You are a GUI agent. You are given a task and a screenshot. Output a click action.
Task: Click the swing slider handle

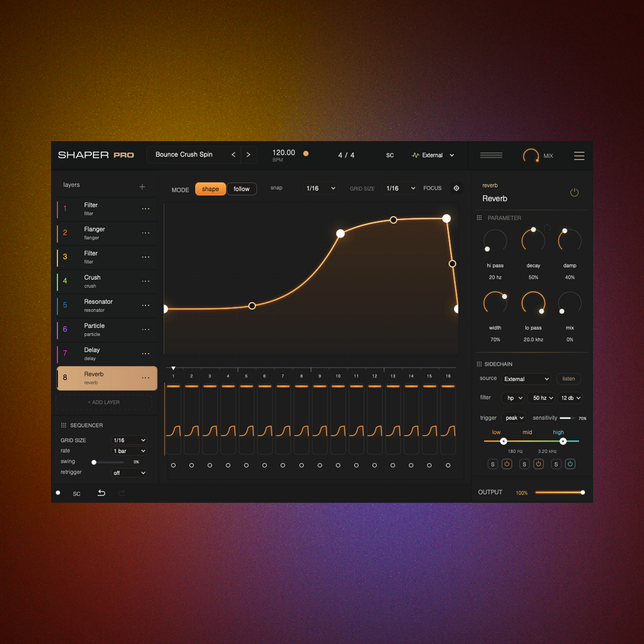(x=94, y=462)
